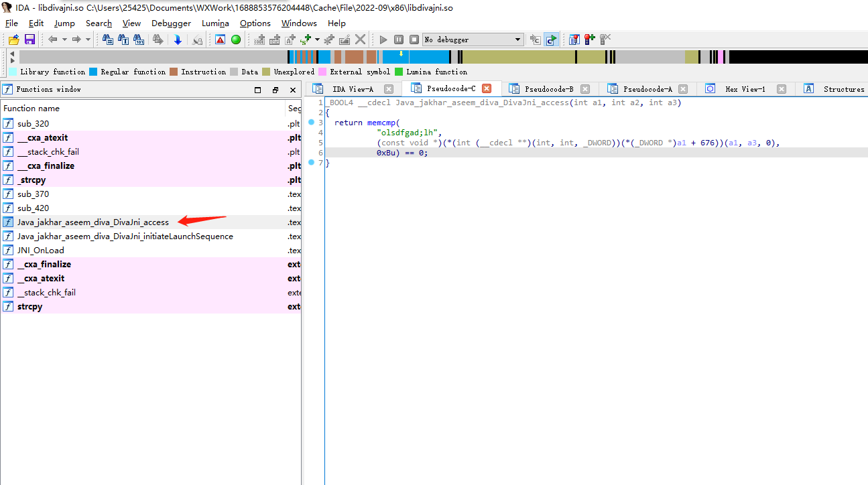Viewport: 868px width, 485px height.
Task: Click the grey attach-to-process 'C' icon
Action: pyautogui.click(x=535, y=40)
